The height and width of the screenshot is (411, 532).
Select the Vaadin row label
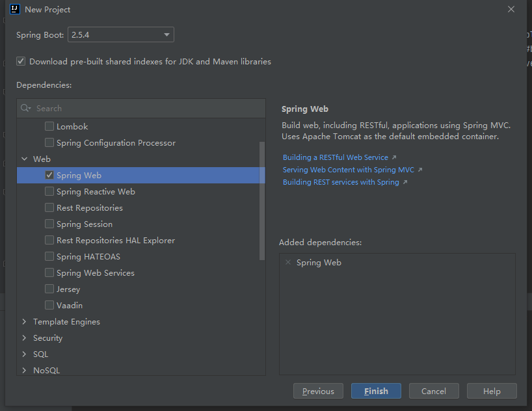(70, 306)
